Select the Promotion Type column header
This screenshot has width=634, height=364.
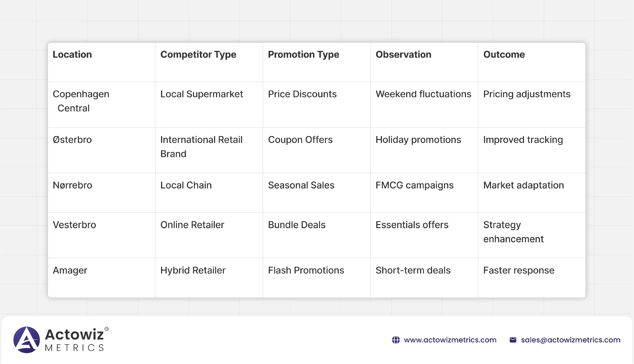point(303,55)
